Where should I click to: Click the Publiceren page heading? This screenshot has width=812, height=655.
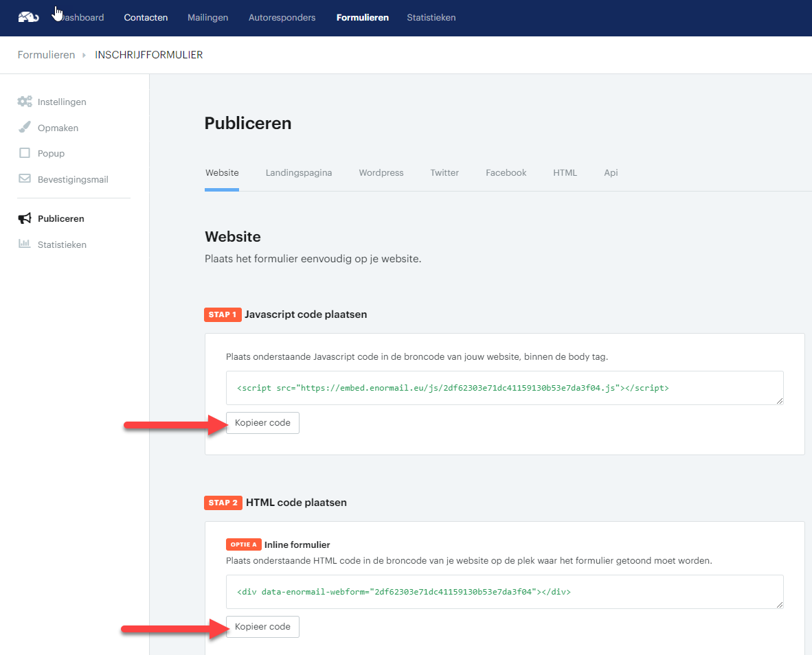coord(247,123)
